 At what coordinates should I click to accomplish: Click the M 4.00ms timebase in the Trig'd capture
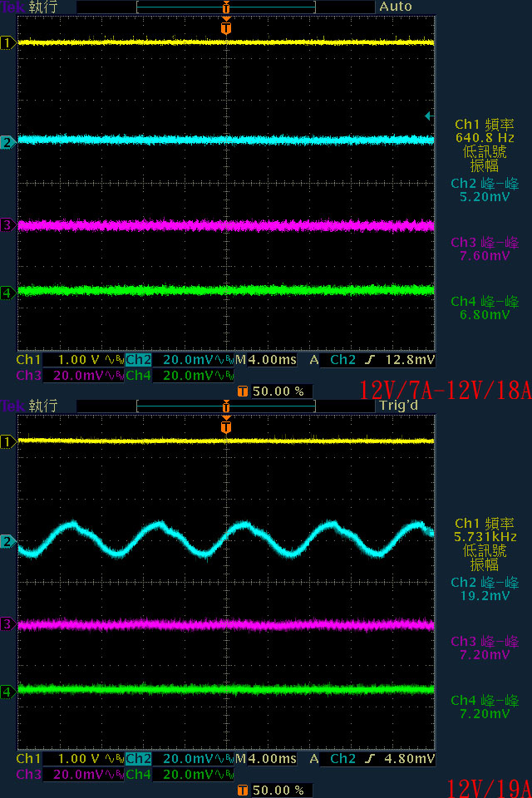[266, 759]
